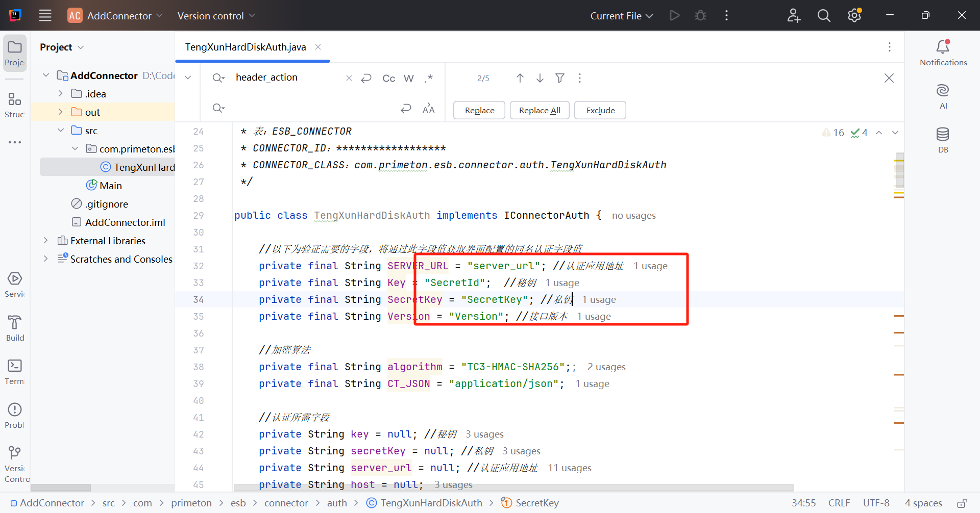Toggle whole words W option
This screenshot has height=513, width=980.
408,78
